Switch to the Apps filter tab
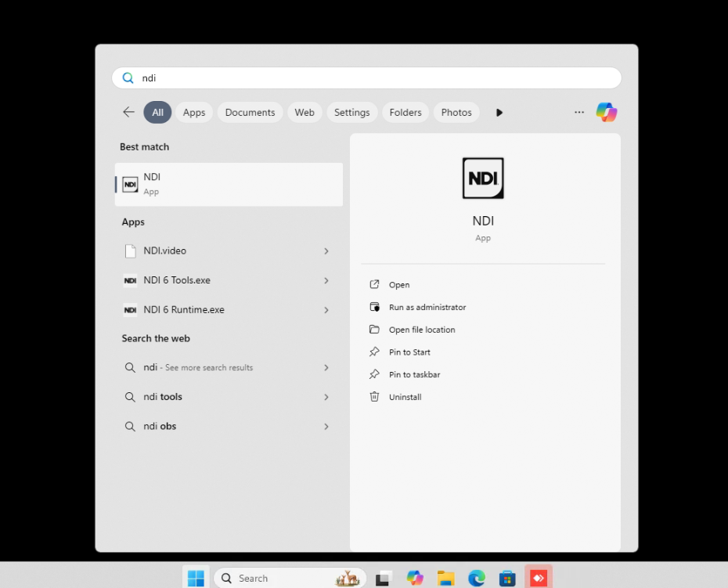 click(x=194, y=112)
